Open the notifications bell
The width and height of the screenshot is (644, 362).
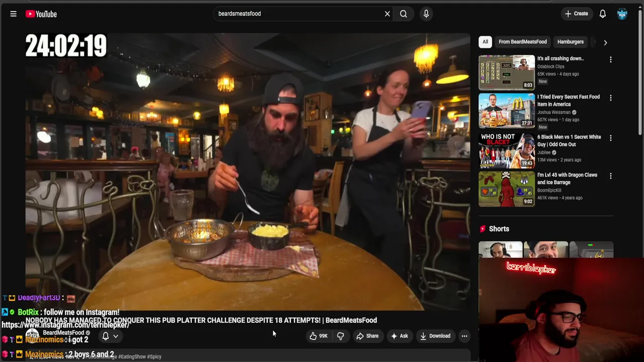point(602,14)
